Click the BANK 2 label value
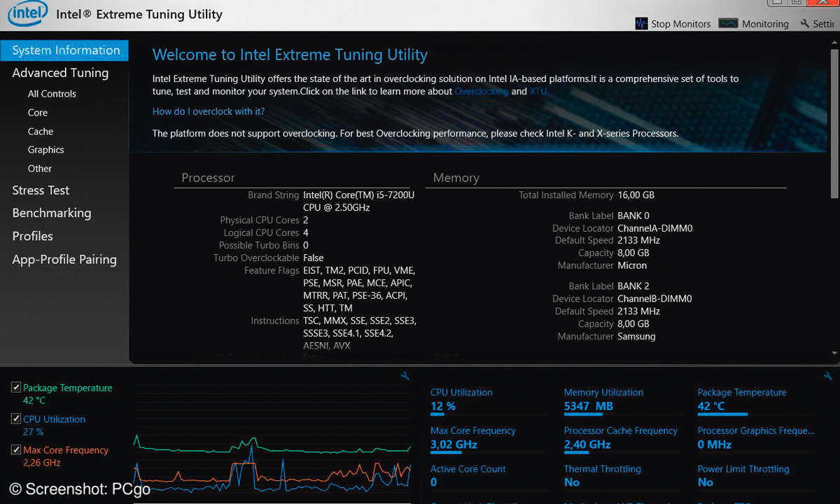Image resolution: width=840 pixels, height=504 pixels. click(x=633, y=286)
